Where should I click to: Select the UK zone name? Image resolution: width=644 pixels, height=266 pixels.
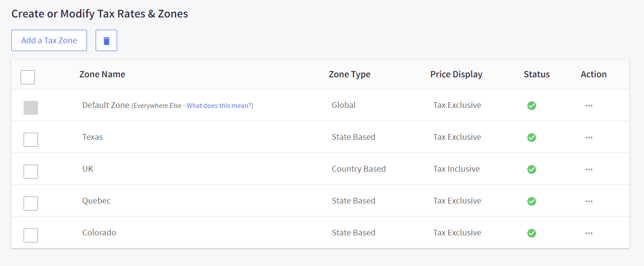coord(87,169)
